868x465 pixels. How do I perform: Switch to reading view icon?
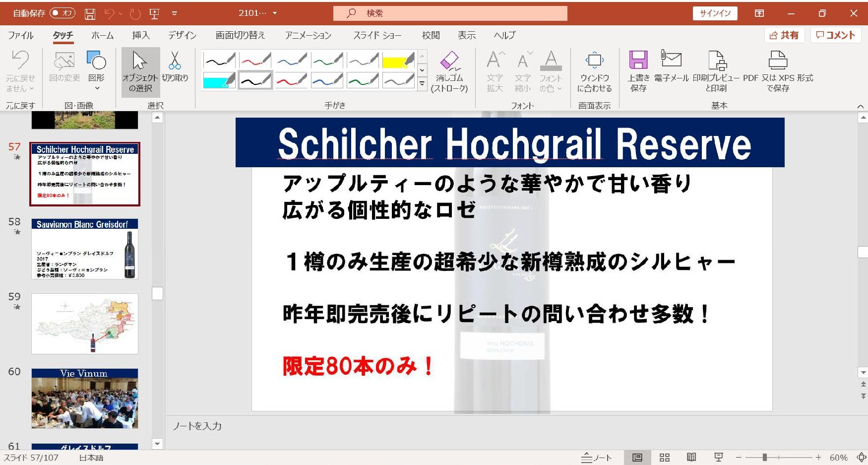pos(691,458)
